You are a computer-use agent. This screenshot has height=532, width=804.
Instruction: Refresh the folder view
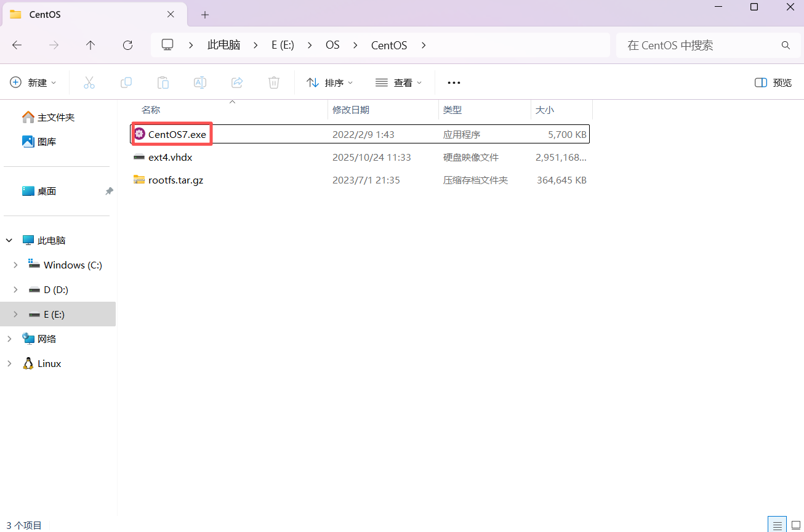click(127, 44)
